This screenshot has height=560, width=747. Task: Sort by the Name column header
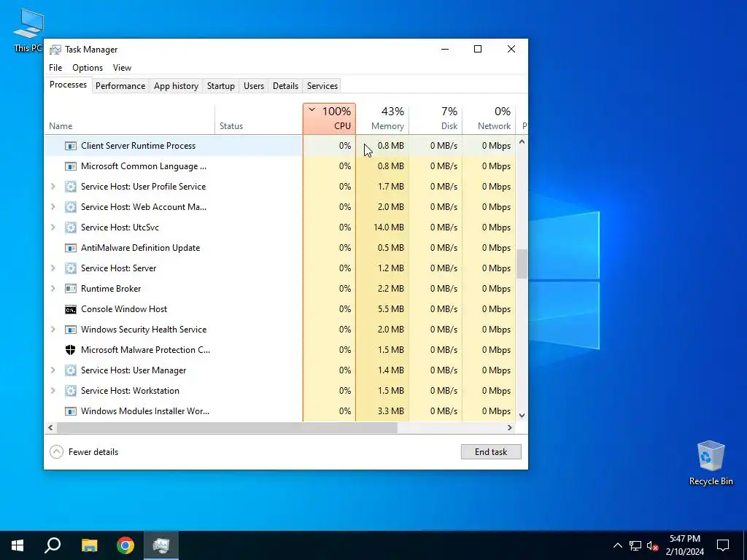point(130,119)
